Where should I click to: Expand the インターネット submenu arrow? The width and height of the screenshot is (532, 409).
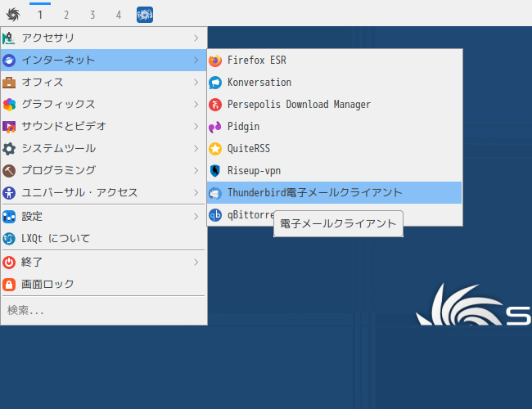click(x=196, y=61)
